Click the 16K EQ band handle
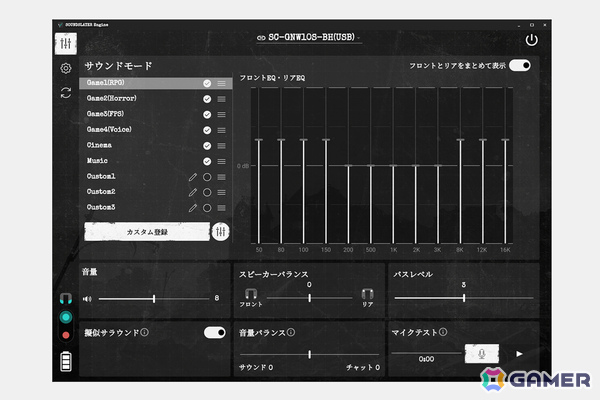 coord(505,140)
